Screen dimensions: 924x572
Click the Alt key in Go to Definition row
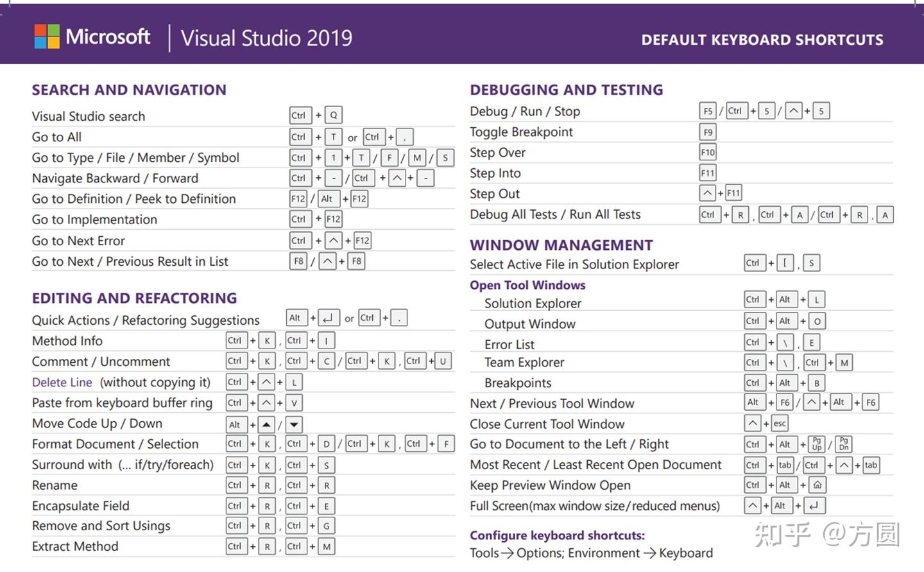tap(329, 199)
